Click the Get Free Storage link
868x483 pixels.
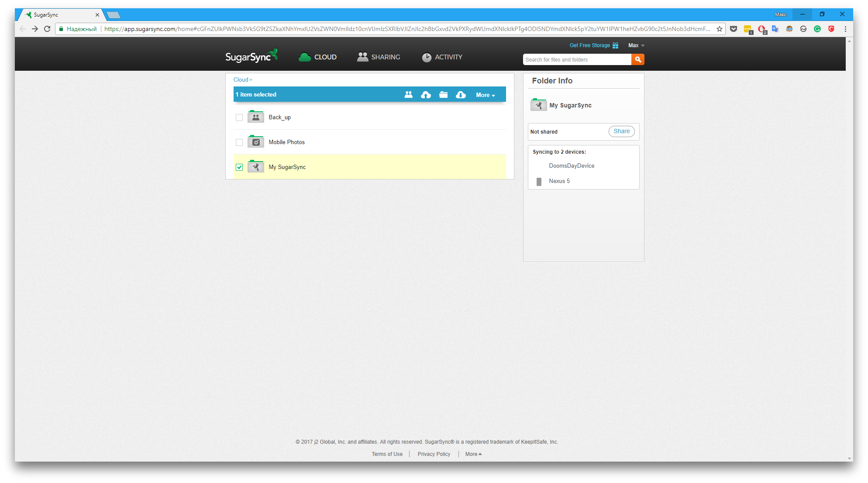[x=589, y=45]
